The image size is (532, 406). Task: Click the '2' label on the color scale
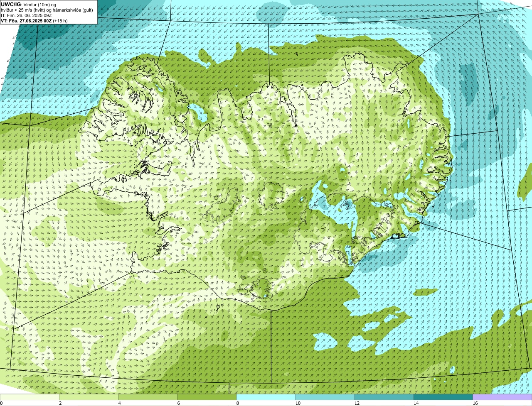(x=60, y=403)
